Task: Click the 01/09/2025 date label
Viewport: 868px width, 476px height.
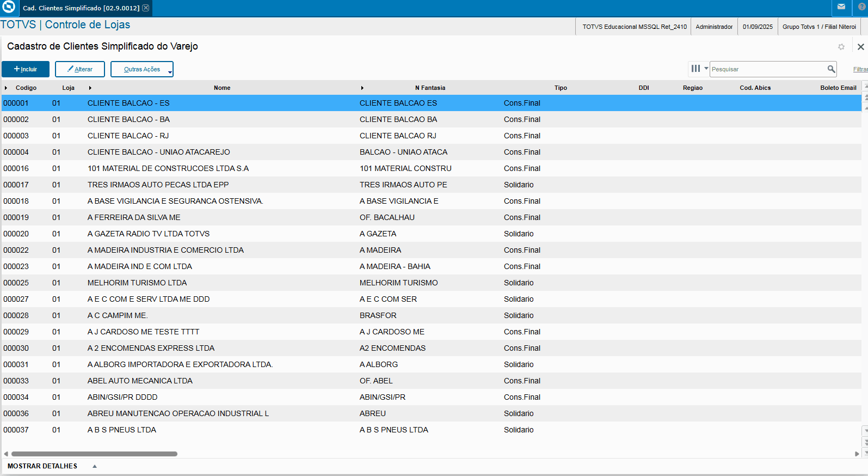Action: point(758,27)
